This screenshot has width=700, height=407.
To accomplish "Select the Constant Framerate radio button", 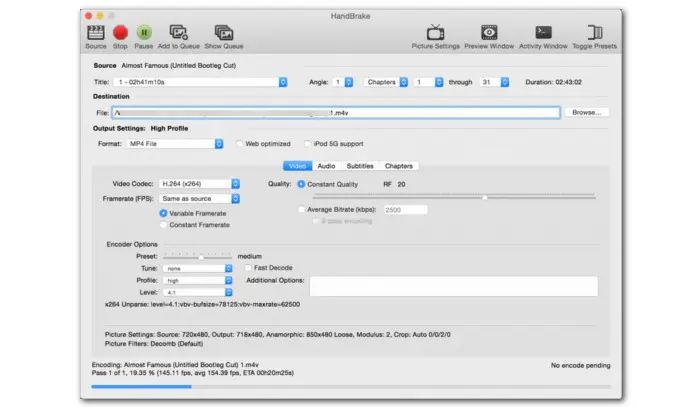I will coord(163,225).
